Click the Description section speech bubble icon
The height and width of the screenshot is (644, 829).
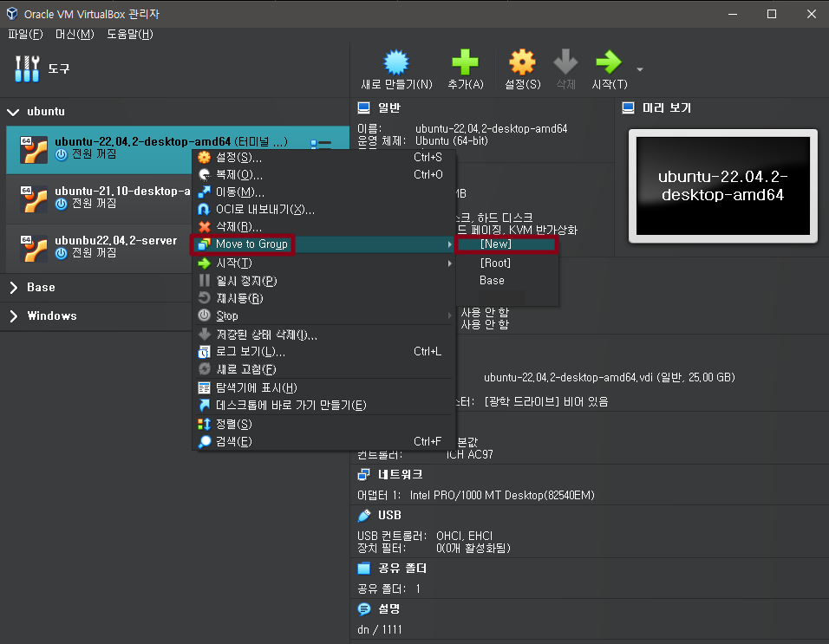tap(363, 609)
